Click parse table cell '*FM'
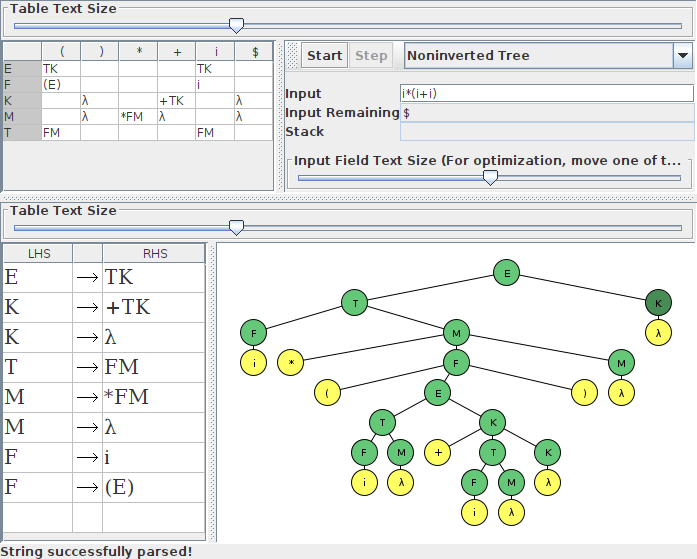This screenshot has width=697, height=559. point(138,117)
